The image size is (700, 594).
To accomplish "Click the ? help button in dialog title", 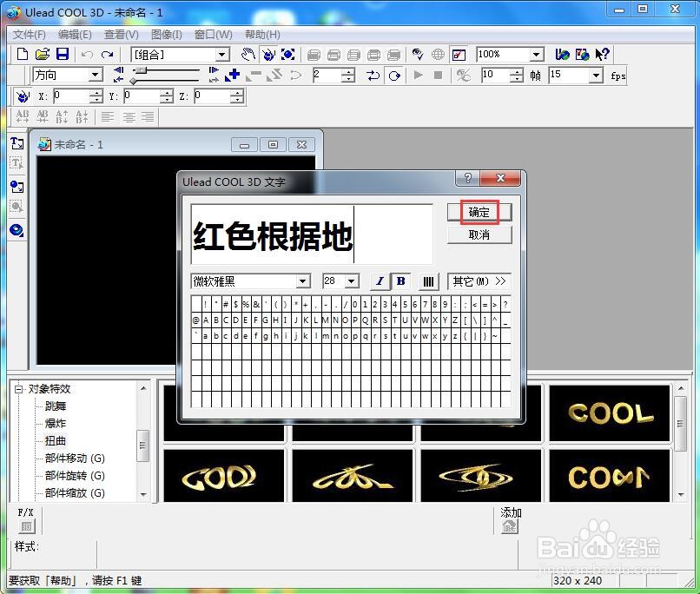I will 467,178.
